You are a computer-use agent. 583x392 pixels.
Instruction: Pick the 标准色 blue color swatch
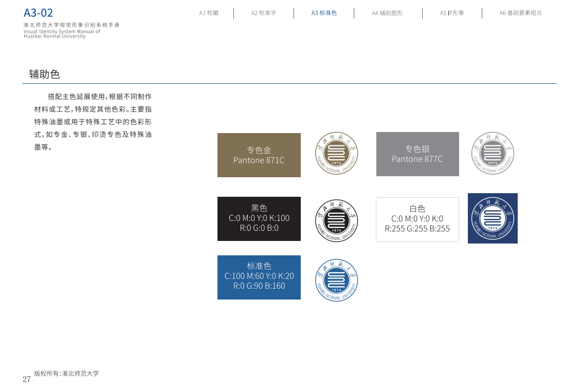tap(259, 277)
